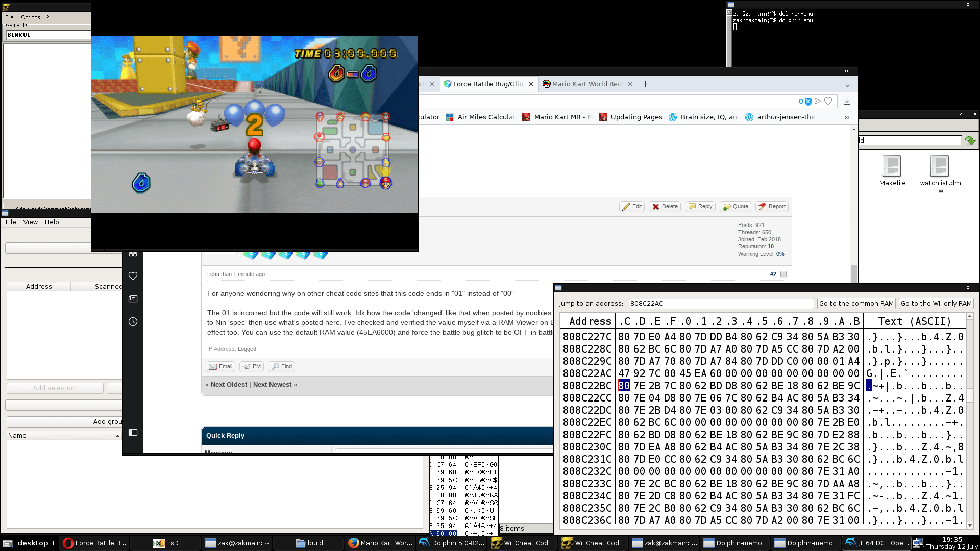Expand the bookmarks bar overflow chevron
980x551 pixels.
(x=847, y=117)
